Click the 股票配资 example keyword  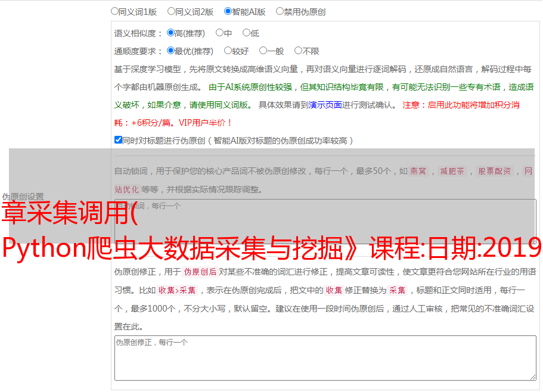[x=495, y=171]
